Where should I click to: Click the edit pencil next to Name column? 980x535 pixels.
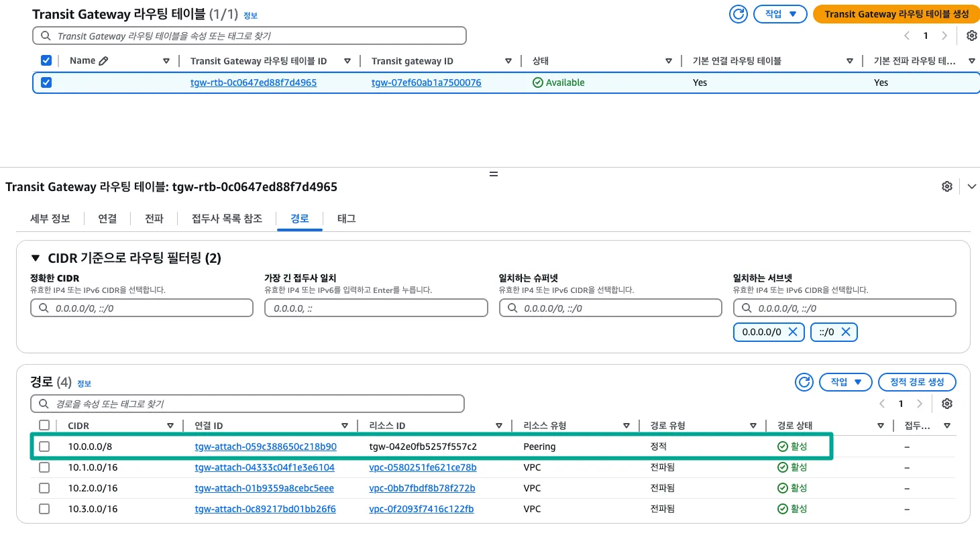103,61
